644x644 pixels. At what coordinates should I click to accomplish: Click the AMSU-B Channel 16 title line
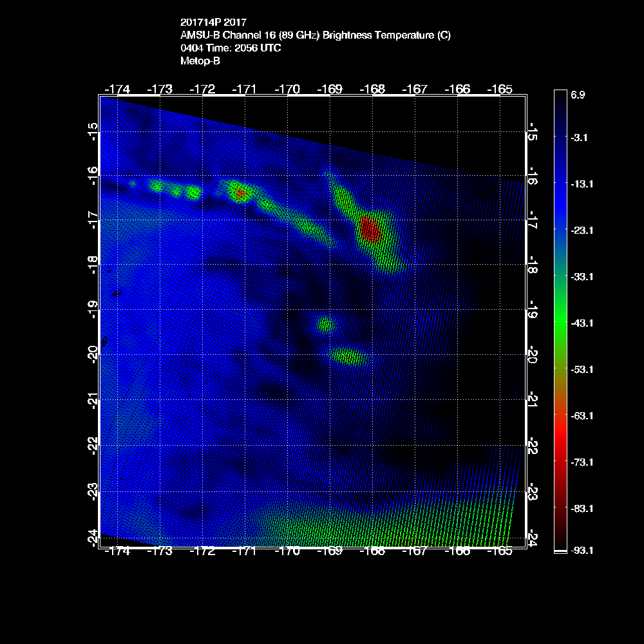[x=315, y=35]
